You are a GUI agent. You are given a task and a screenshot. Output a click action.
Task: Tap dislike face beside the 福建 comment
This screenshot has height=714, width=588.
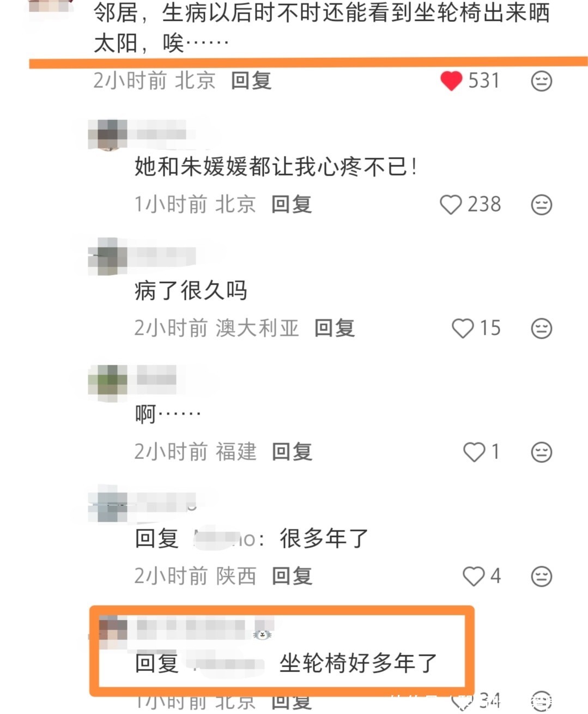pyautogui.click(x=541, y=452)
